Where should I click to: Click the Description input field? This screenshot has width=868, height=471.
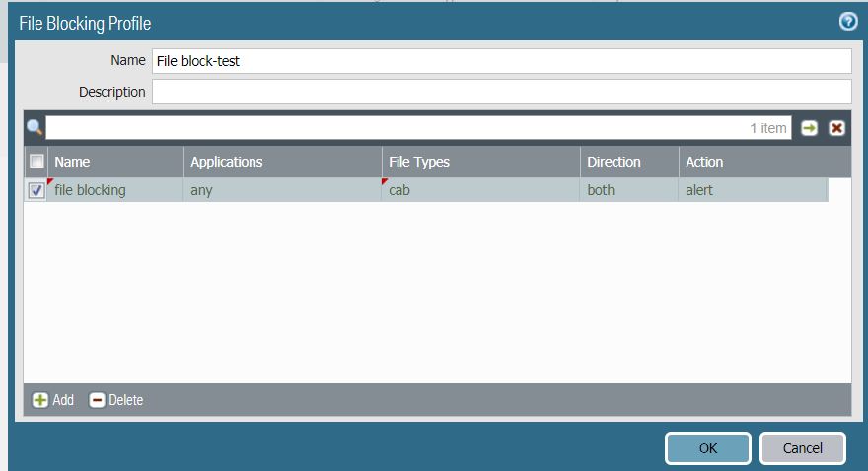tap(501, 92)
